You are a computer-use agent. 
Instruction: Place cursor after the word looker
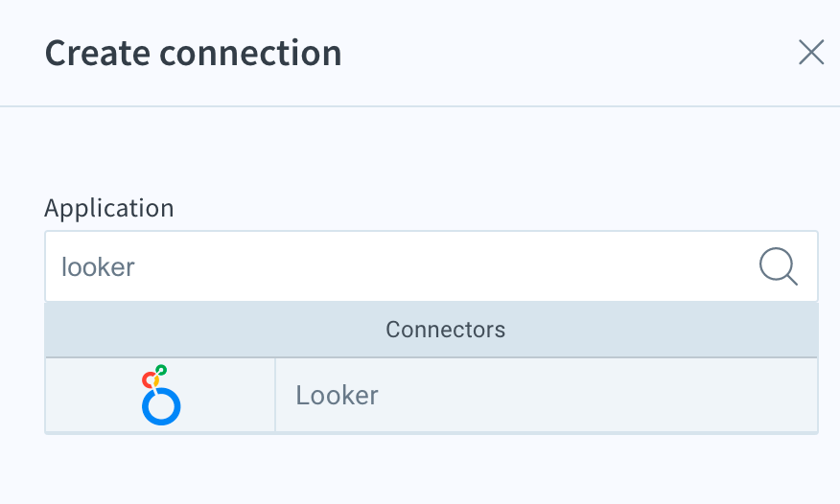(x=136, y=267)
